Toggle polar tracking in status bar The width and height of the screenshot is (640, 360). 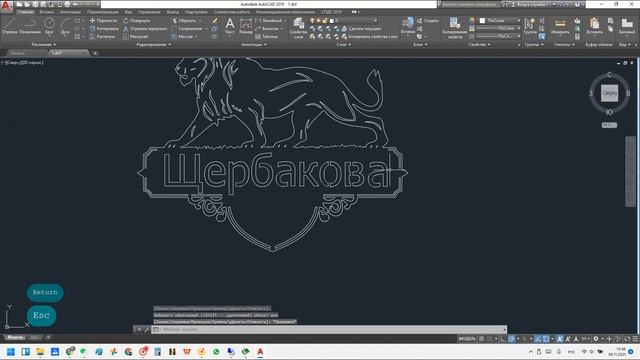coord(512,339)
